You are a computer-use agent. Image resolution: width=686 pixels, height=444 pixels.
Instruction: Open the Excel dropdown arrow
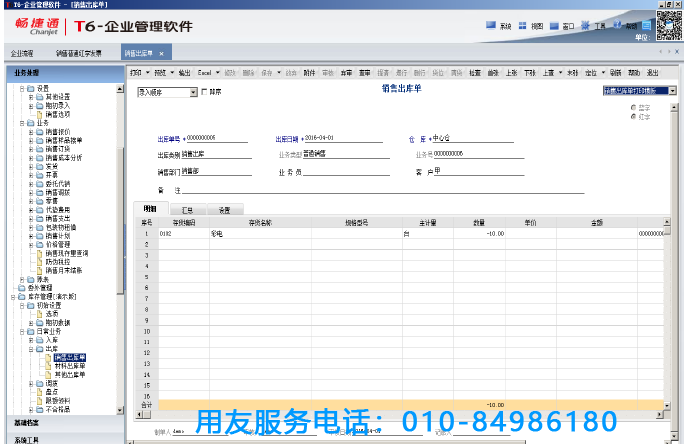coord(217,73)
